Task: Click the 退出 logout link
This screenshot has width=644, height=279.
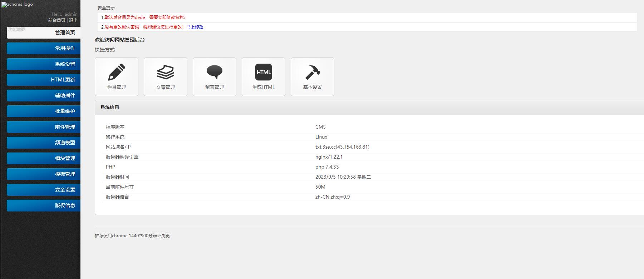Action: (x=73, y=20)
